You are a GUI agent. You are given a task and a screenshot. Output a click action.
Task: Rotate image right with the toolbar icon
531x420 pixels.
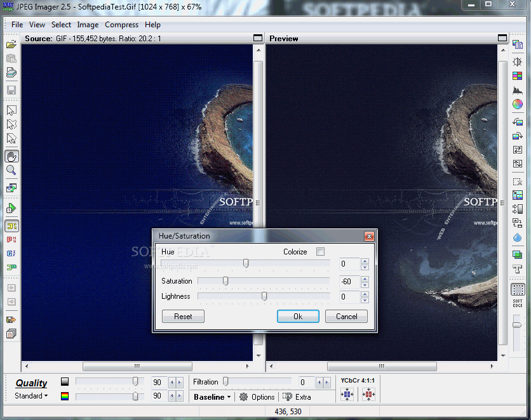point(517,136)
